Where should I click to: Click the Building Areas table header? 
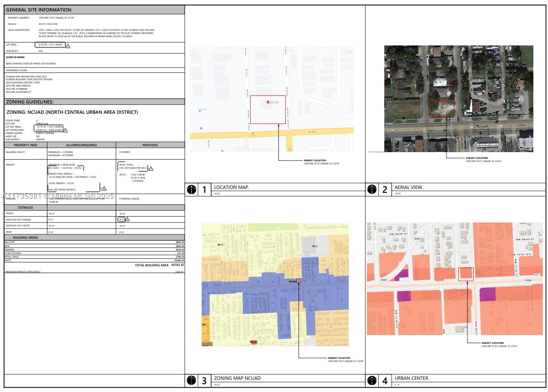point(26,237)
